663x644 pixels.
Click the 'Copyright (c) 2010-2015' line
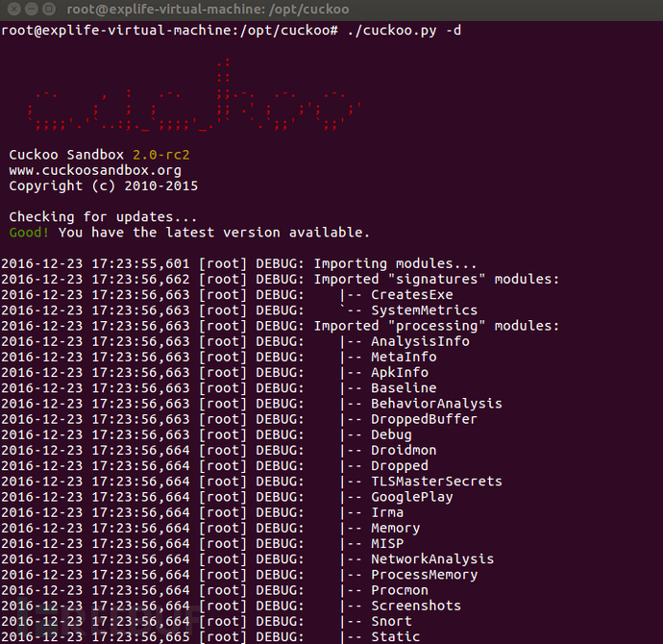104,186
